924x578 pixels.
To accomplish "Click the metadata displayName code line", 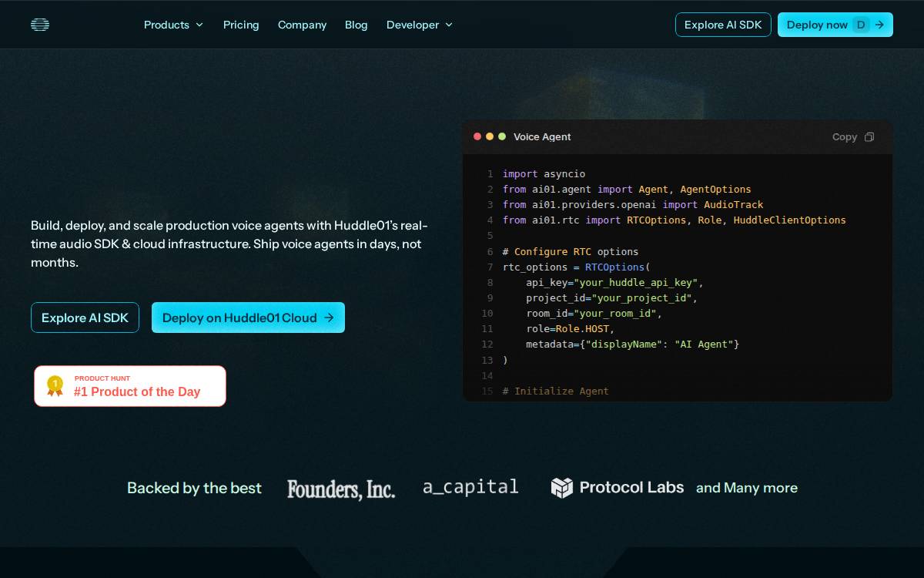I will click(633, 344).
